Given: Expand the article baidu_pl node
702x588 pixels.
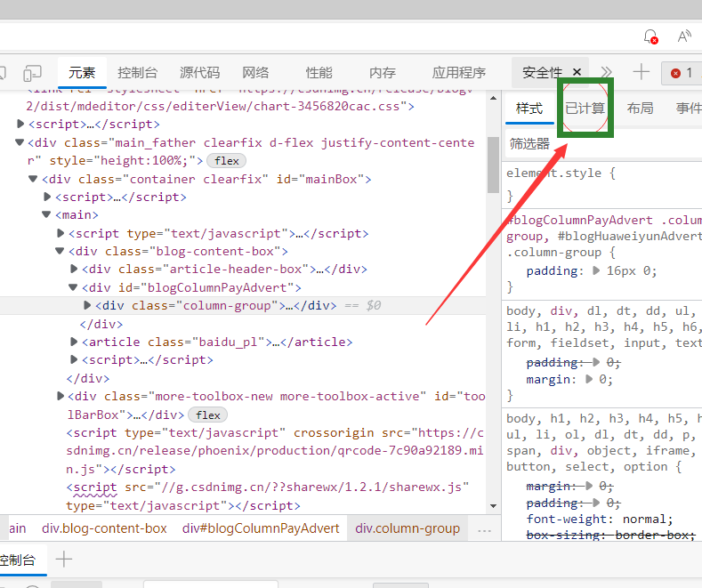Looking at the screenshot, I should (x=74, y=342).
